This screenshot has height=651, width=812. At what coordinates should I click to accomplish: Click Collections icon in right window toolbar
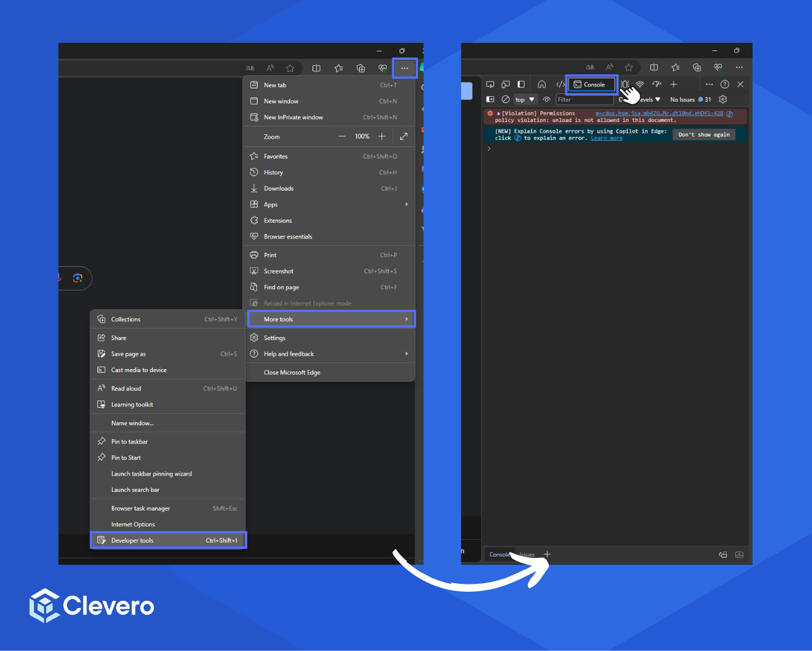[x=697, y=67]
